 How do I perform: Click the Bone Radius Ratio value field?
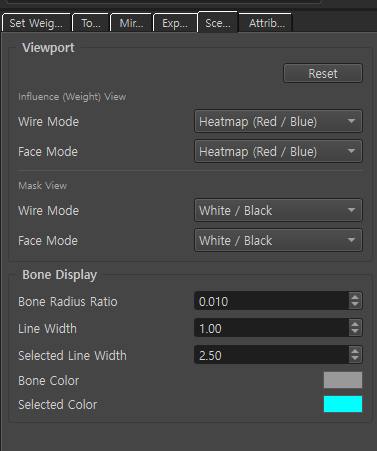(x=272, y=301)
